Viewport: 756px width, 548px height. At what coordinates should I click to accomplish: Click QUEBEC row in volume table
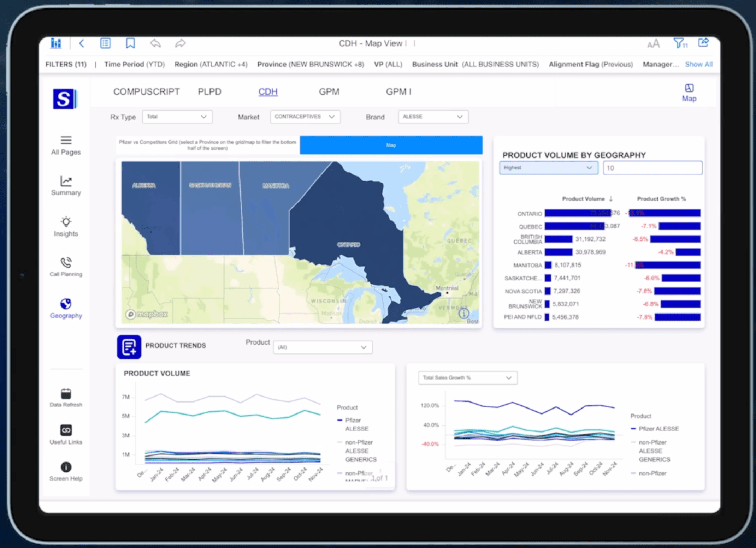click(602, 226)
